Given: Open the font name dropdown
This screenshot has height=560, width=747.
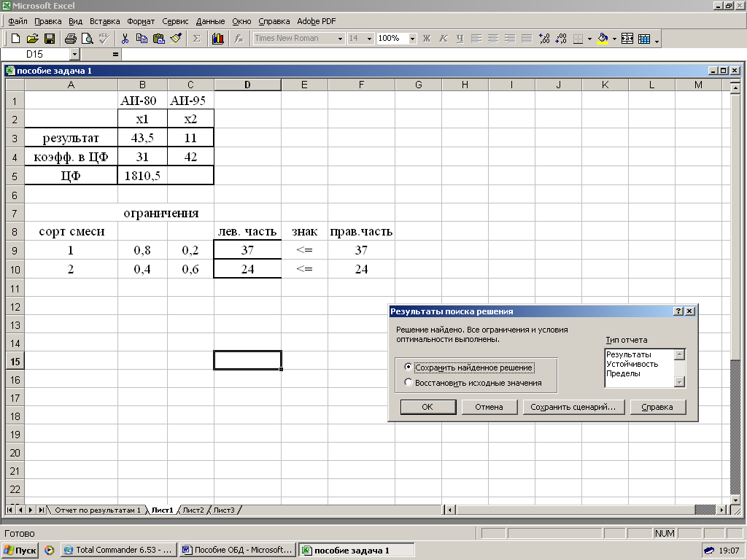Looking at the screenshot, I should tap(340, 39).
